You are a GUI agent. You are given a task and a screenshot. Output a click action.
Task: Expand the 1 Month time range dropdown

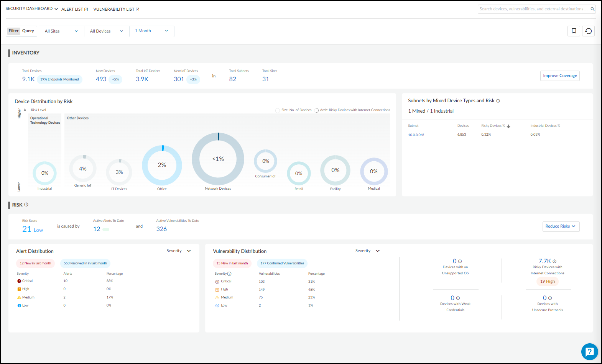[151, 31]
